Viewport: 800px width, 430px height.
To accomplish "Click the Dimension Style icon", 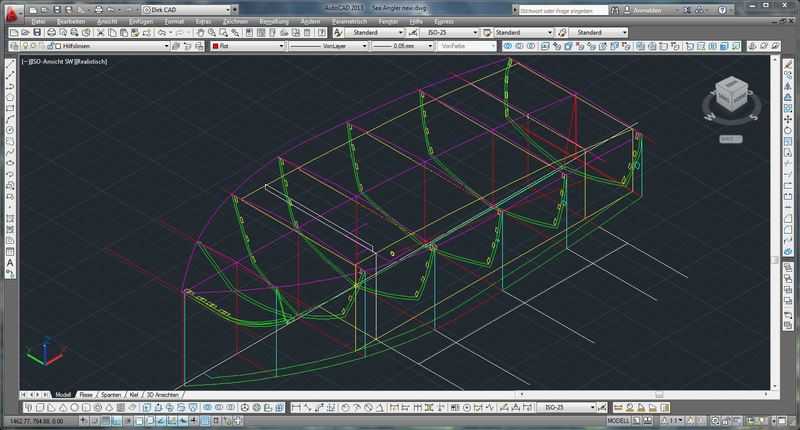I will tap(413, 33).
